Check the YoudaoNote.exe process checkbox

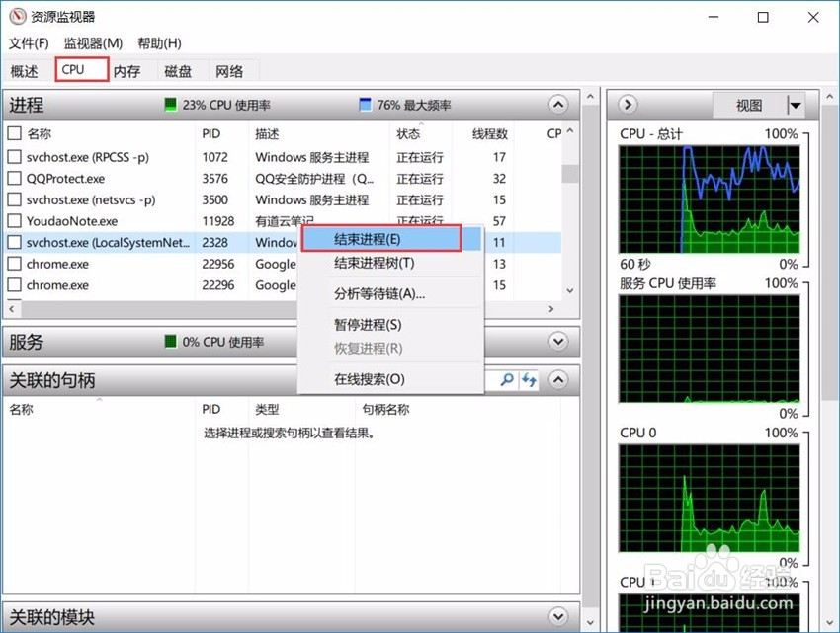point(13,220)
